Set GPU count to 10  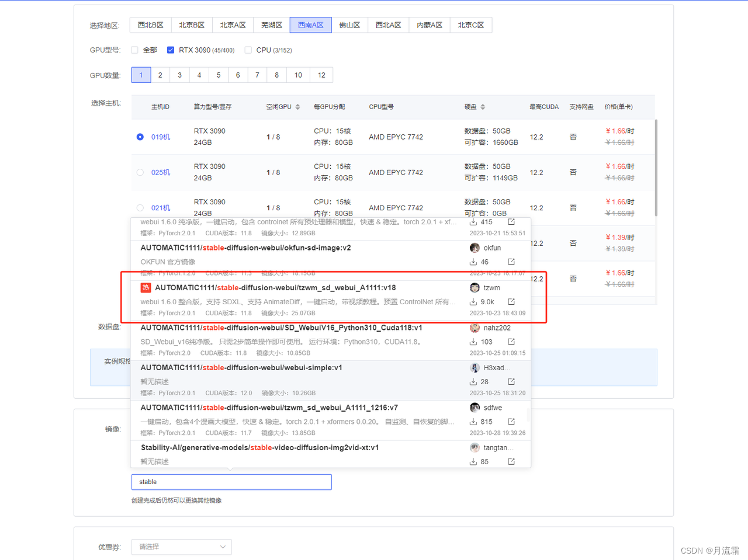(x=298, y=75)
